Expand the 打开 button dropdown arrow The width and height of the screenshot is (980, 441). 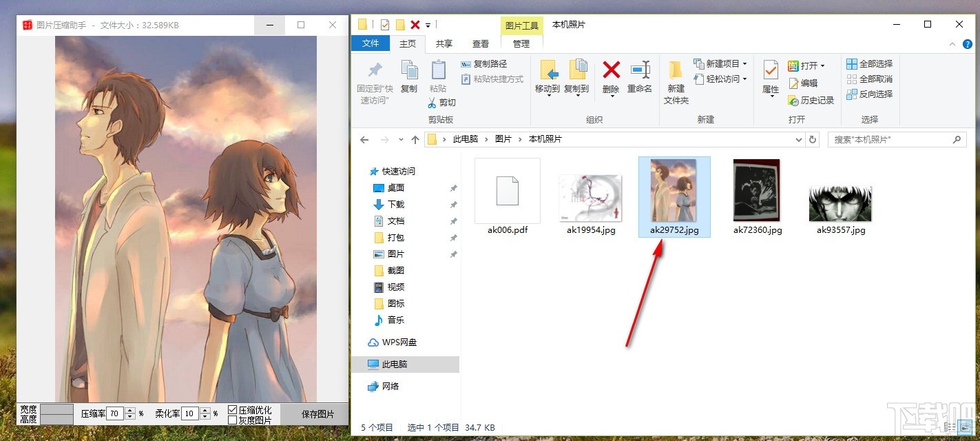(x=822, y=66)
